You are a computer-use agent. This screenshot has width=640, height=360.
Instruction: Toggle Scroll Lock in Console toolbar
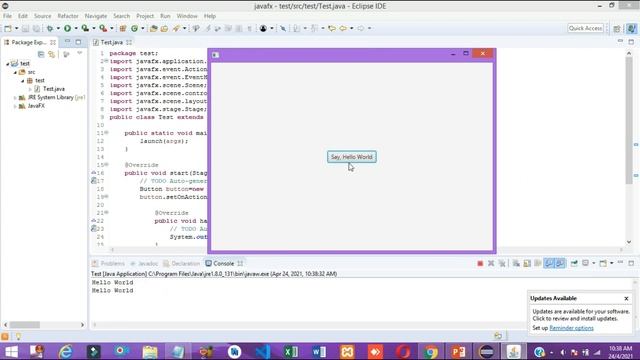[527, 264]
